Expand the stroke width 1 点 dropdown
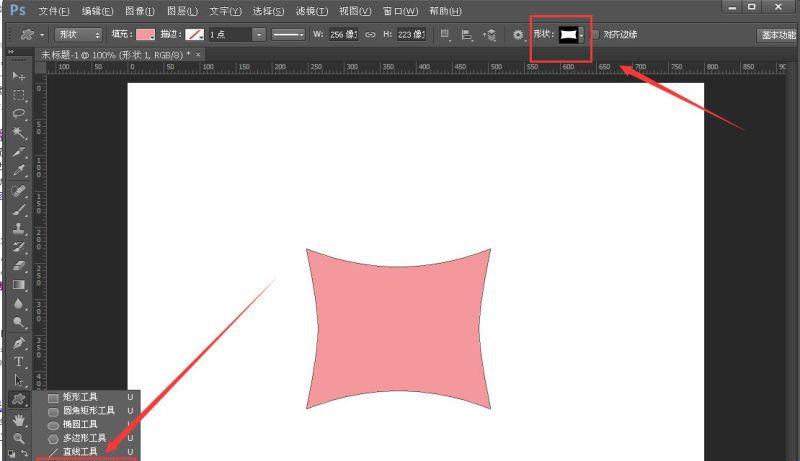Image resolution: width=800 pixels, height=461 pixels. [259, 34]
